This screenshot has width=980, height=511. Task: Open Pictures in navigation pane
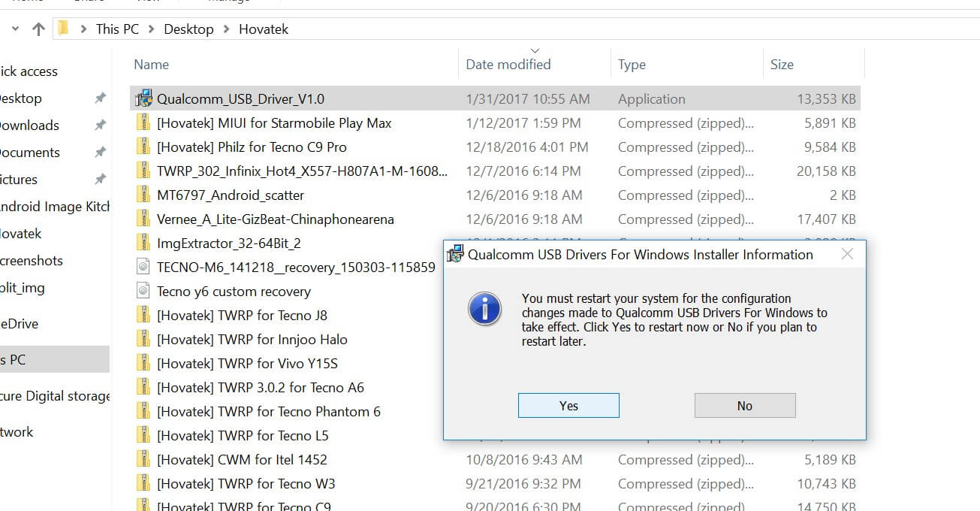click(19, 180)
